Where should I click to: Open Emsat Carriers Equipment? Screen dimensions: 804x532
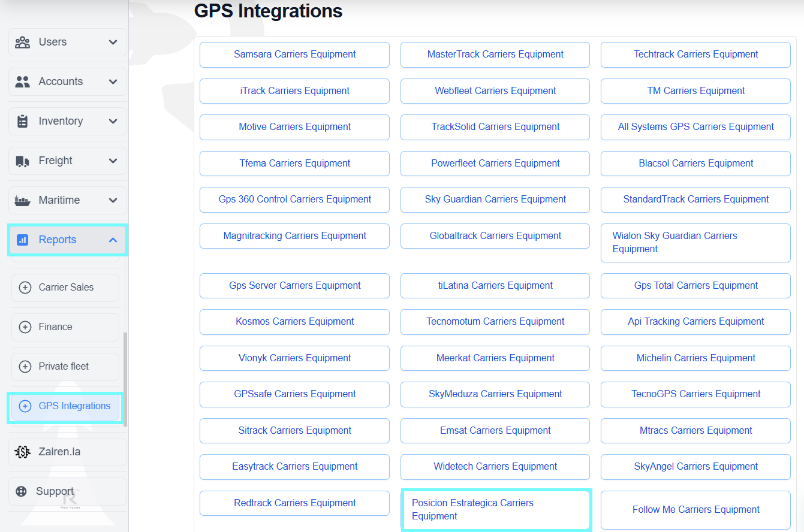coord(495,431)
